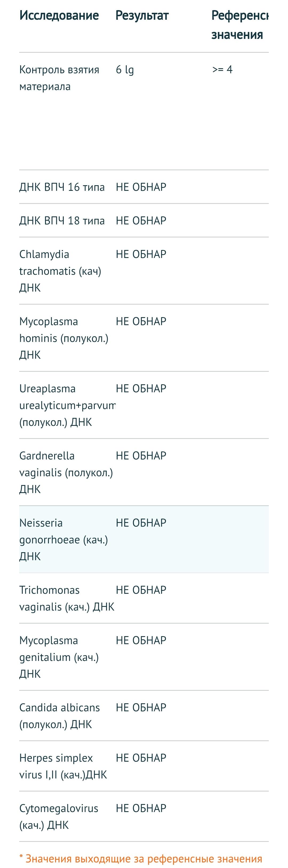Screen dimensions: 288x868
Task: Select the Candida albicans test name
Action: (59, 716)
